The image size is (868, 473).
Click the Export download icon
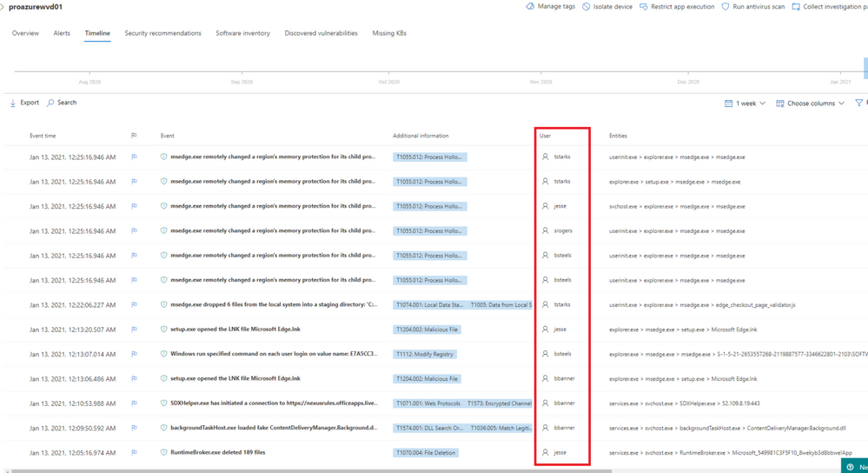[13, 103]
